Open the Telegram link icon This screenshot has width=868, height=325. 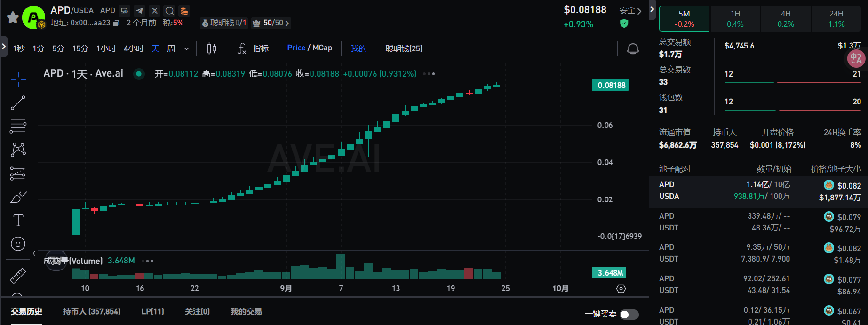click(139, 10)
